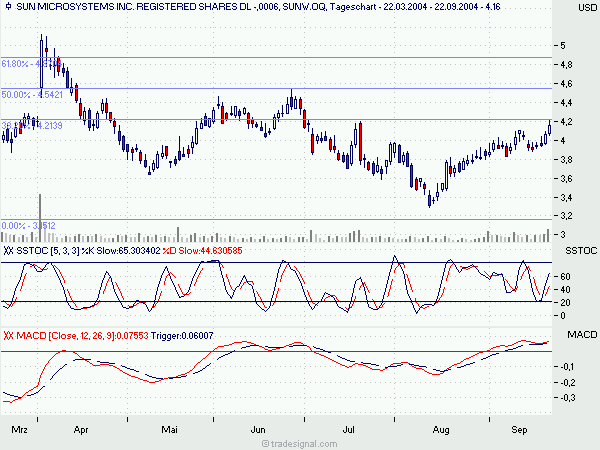
Task: Click the price axis label 3,8
Action: [x=566, y=160]
